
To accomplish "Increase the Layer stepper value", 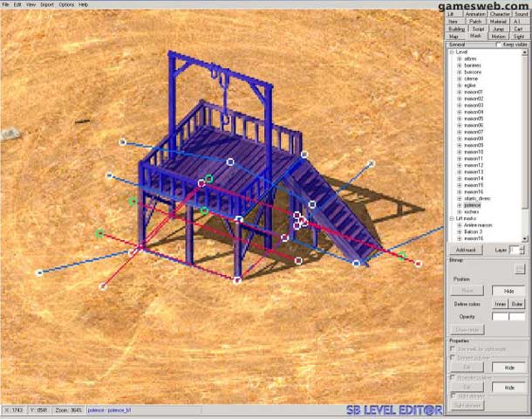I will point(524,247).
